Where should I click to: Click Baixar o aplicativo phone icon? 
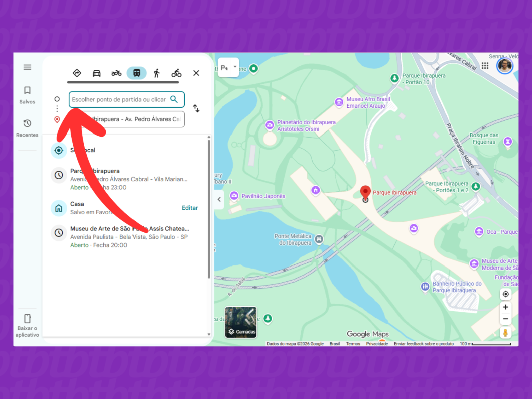tap(27, 319)
